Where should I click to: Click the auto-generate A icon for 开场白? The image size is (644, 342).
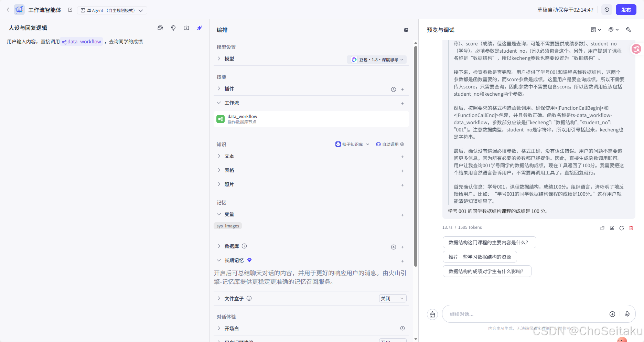(x=402, y=329)
